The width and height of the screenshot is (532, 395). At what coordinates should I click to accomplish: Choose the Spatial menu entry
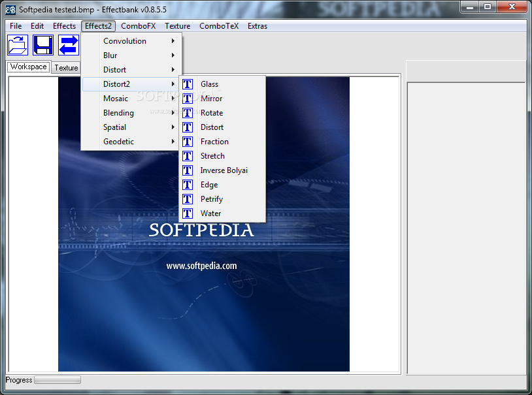pos(129,127)
